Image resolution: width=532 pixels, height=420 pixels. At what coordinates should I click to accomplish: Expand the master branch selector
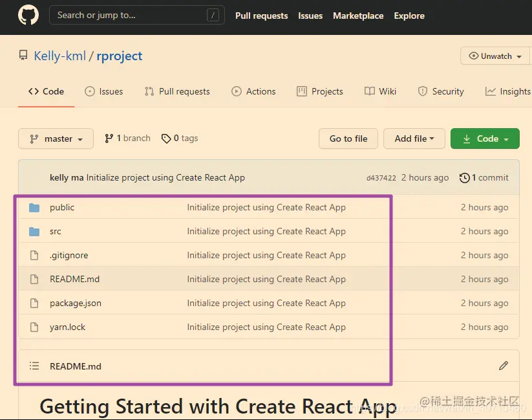click(x=56, y=138)
